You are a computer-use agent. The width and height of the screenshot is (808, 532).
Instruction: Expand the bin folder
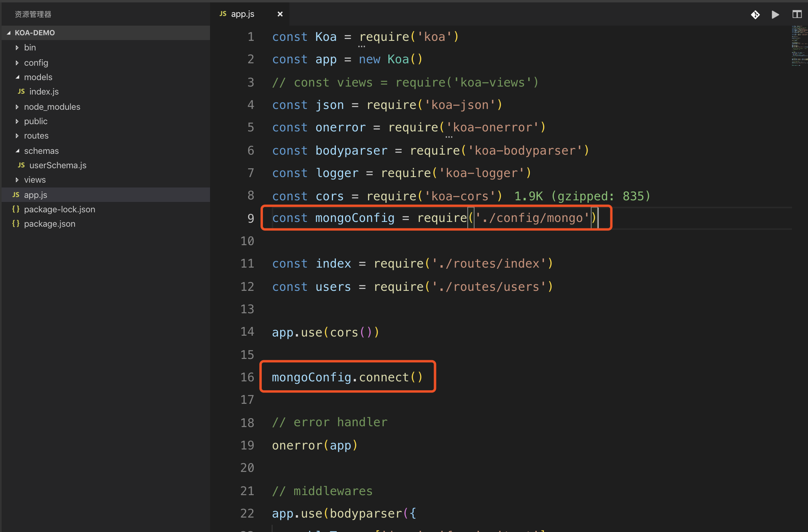tap(17, 48)
